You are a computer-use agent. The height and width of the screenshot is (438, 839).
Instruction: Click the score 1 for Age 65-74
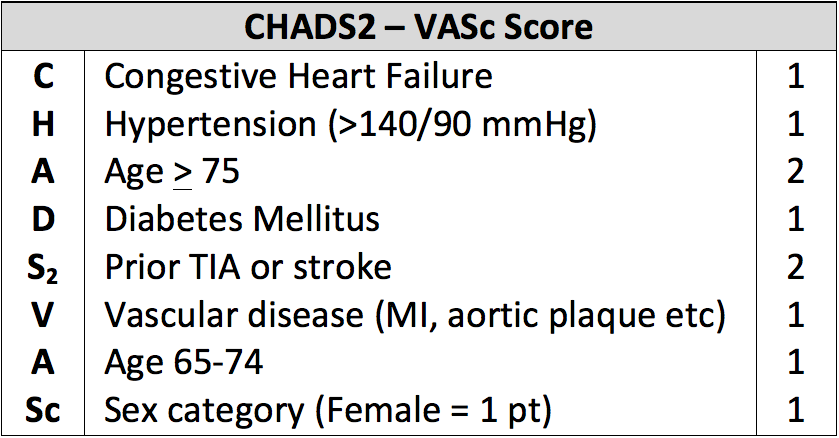[796, 362]
